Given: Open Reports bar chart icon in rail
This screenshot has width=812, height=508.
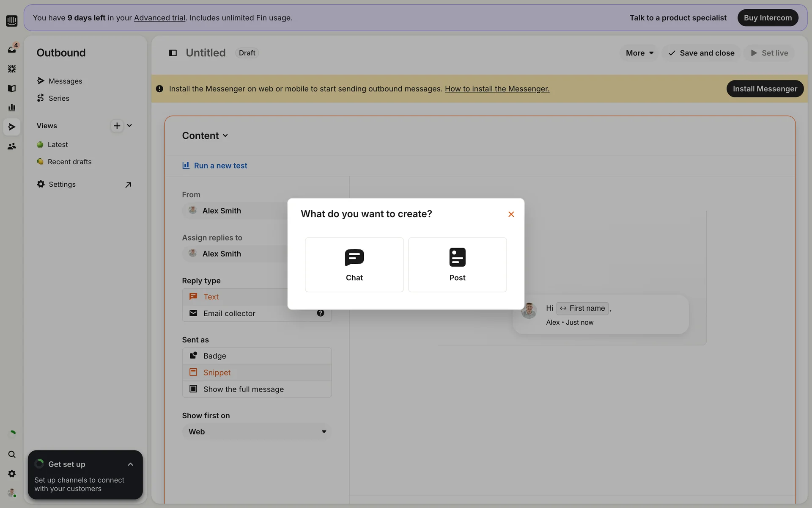Looking at the screenshot, I should click(12, 108).
